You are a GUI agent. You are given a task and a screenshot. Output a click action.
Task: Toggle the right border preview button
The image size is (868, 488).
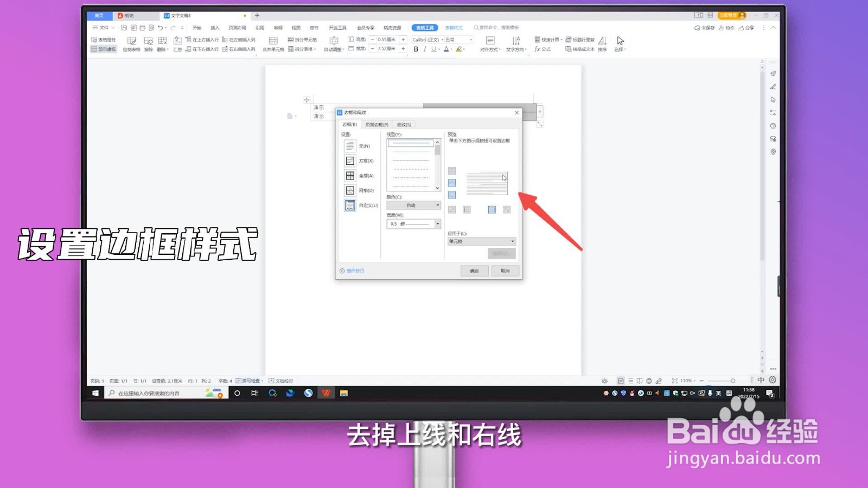point(492,210)
